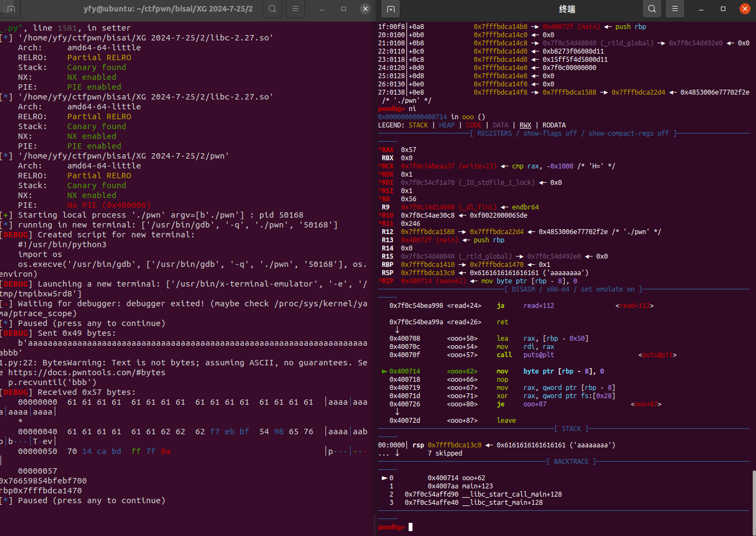Click the p.recvuntil('bbb') line
The image size is (756, 536).
point(52,382)
